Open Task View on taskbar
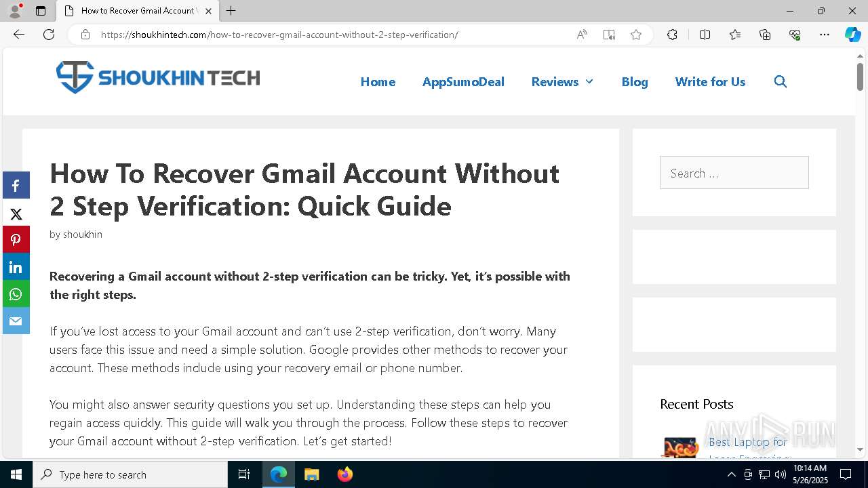Image resolution: width=868 pixels, height=488 pixels. (x=244, y=474)
